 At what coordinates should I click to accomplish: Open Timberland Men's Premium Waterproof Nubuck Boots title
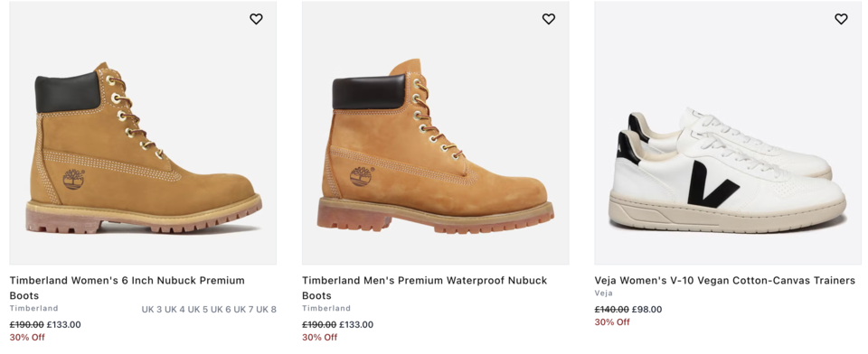pos(425,287)
